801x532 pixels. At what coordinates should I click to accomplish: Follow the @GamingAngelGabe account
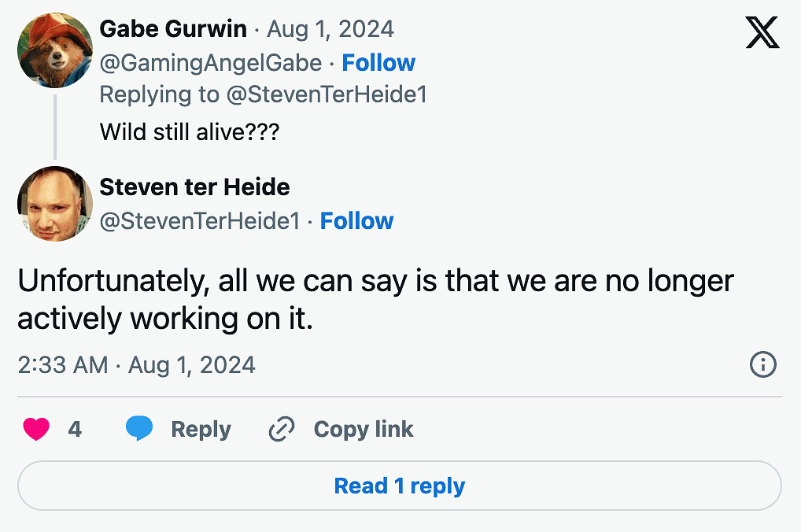point(378,63)
